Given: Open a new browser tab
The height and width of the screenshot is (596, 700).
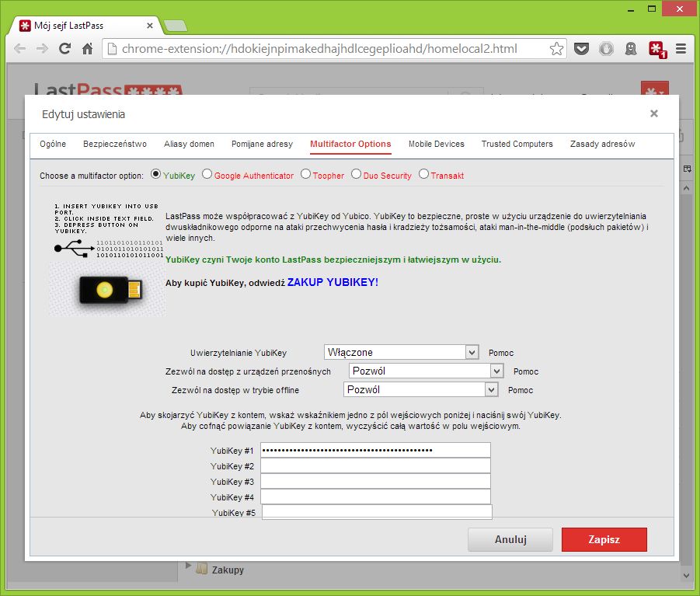Looking at the screenshot, I should pyautogui.click(x=176, y=26).
